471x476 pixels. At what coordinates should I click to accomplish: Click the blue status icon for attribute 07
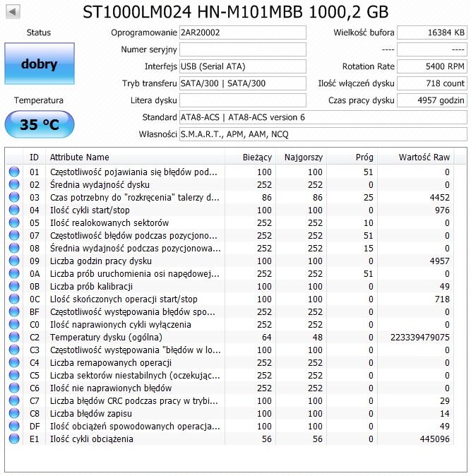pyautogui.click(x=14, y=236)
